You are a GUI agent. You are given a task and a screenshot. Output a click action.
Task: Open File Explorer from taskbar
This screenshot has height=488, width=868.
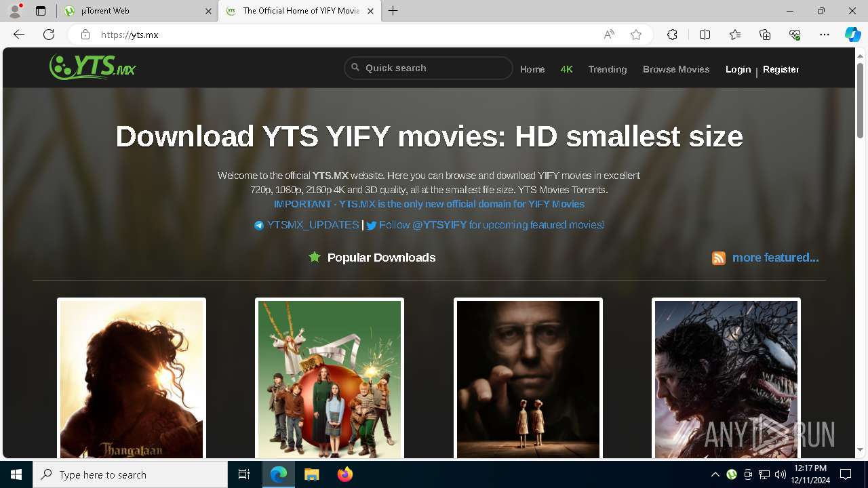pos(311,474)
